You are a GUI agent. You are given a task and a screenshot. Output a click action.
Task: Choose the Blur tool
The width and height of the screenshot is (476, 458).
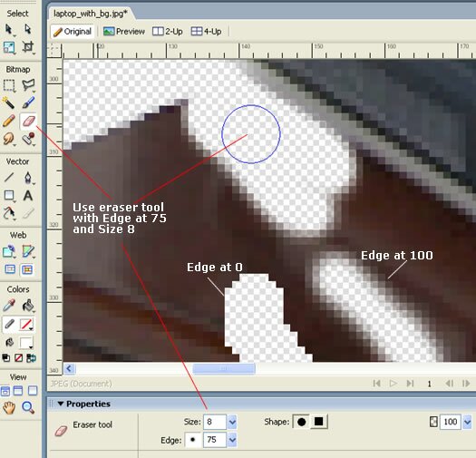click(9, 139)
